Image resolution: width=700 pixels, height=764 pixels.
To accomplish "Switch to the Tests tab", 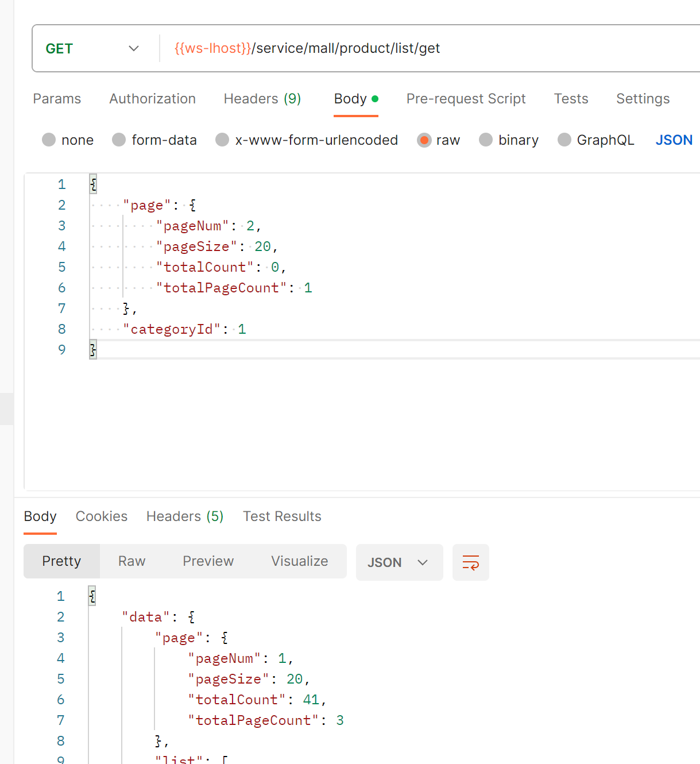I will (571, 99).
